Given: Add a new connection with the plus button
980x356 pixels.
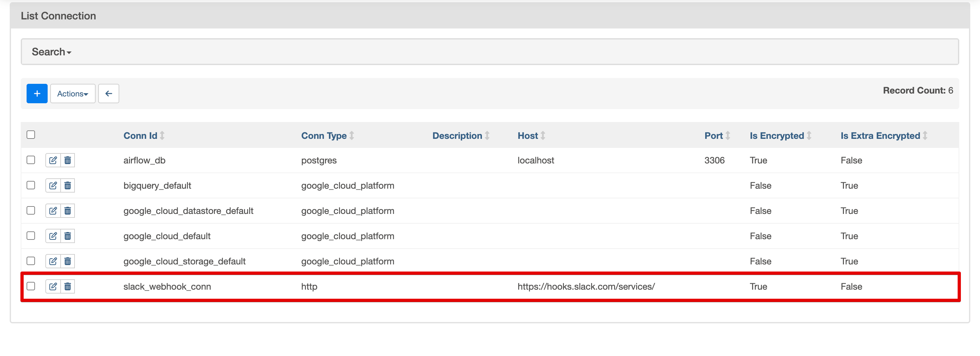Looking at the screenshot, I should [x=37, y=93].
